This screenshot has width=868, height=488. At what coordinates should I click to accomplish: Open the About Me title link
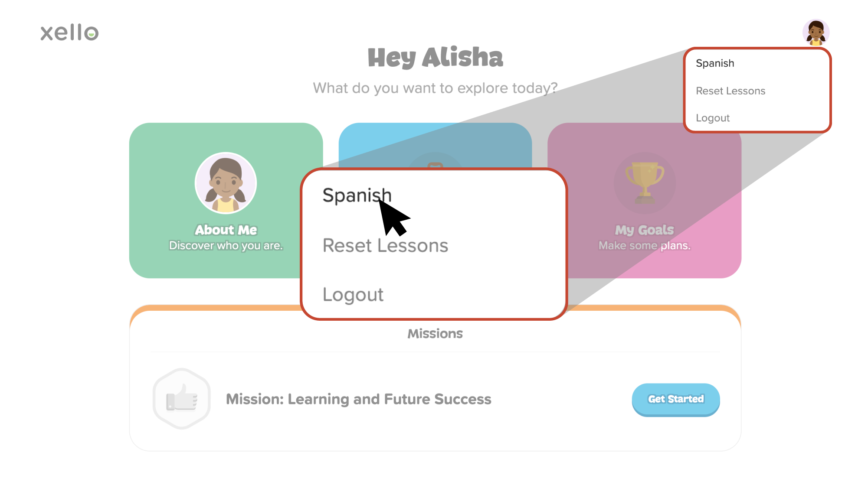(x=226, y=230)
